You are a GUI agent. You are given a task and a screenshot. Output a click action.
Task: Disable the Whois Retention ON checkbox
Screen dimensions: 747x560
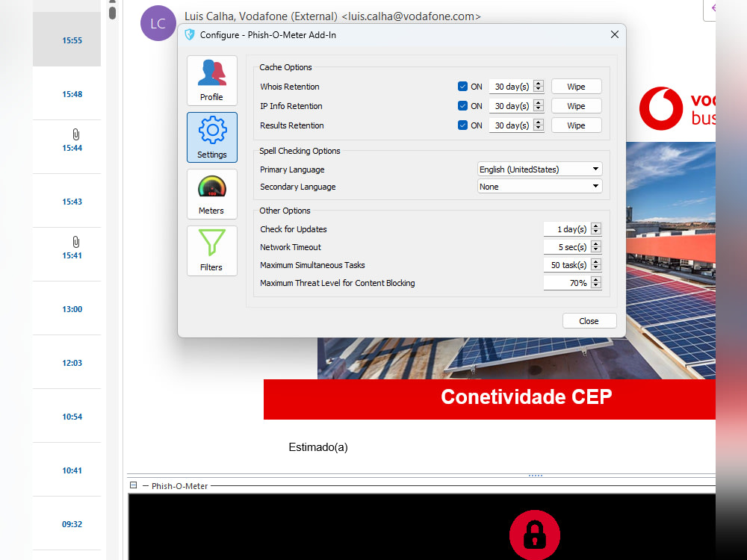[463, 86]
